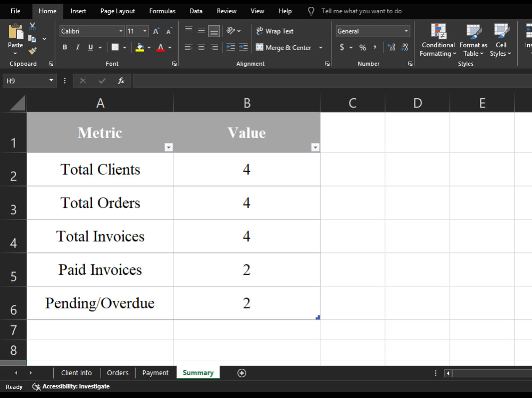Click the Paste clipboard icon
This screenshot has height=398, width=532.
pos(15,32)
